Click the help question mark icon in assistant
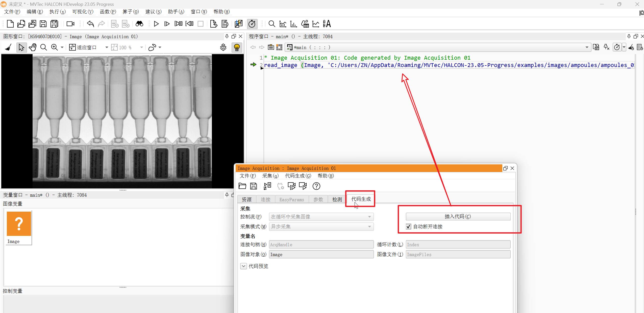This screenshot has height=313, width=644. click(316, 186)
